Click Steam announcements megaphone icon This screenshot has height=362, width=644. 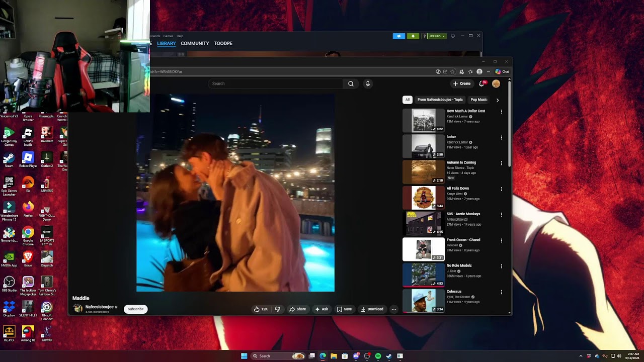click(x=399, y=36)
